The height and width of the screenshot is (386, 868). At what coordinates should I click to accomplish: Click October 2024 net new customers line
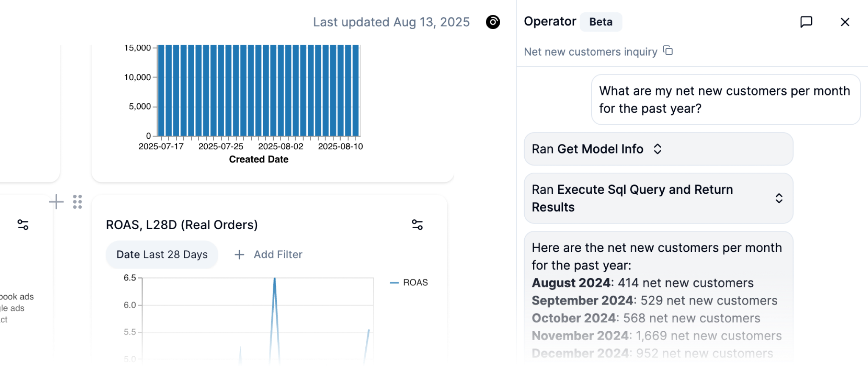(646, 318)
